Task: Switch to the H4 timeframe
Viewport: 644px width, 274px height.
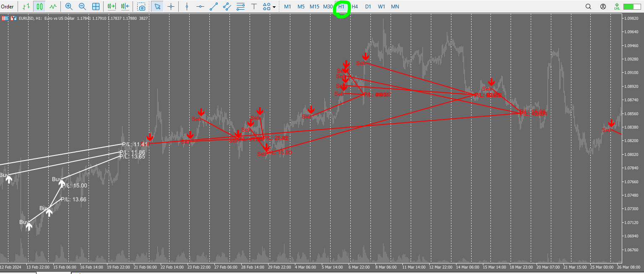Action: pyautogui.click(x=355, y=7)
